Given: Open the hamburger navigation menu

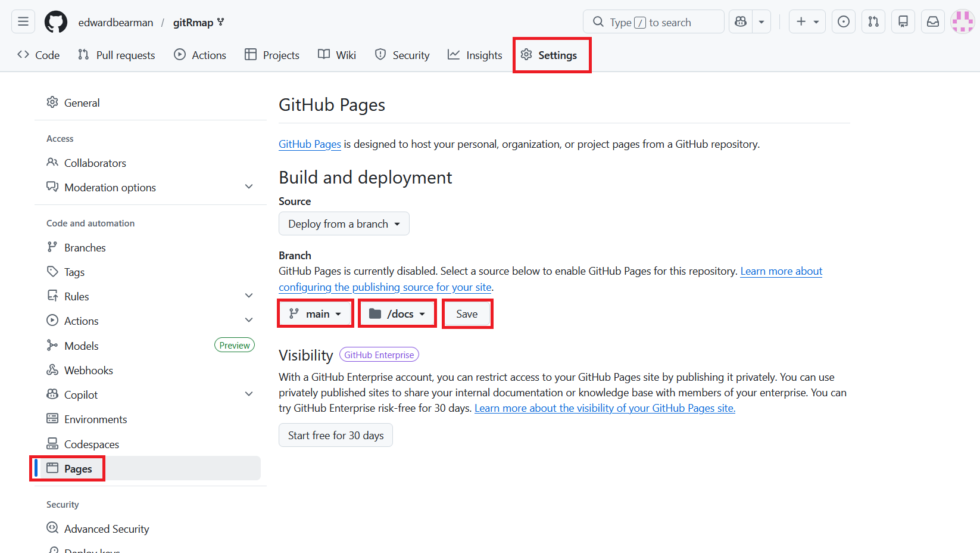Looking at the screenshot, I should (23, 22).
